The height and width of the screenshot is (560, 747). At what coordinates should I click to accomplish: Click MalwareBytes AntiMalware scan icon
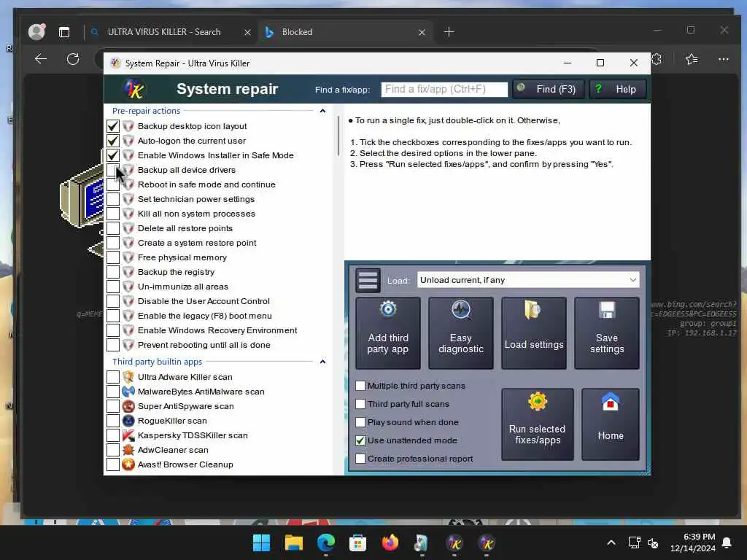coord(128,392)
